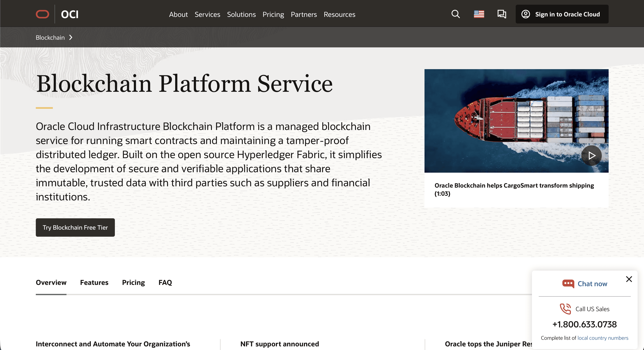Select the Pricing tab below hero
Screen dimensions: 644x350
(x=133, y=282)
